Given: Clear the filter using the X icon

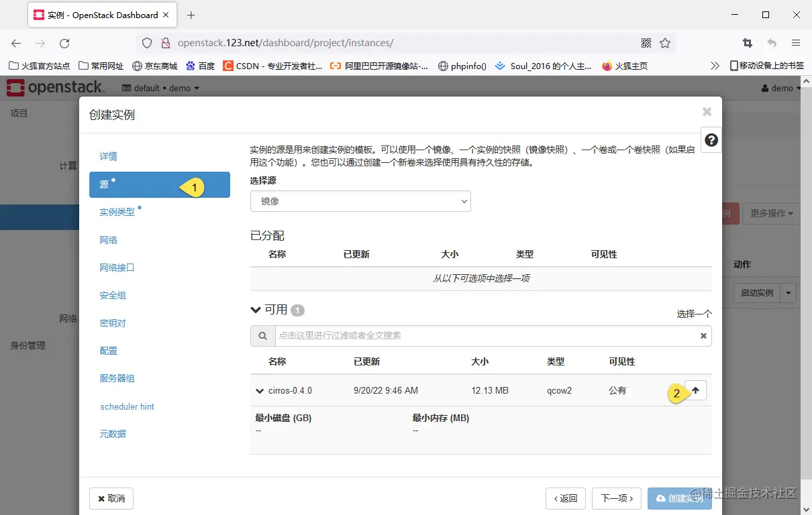Looking at the screenshot, I should point(703,335).
